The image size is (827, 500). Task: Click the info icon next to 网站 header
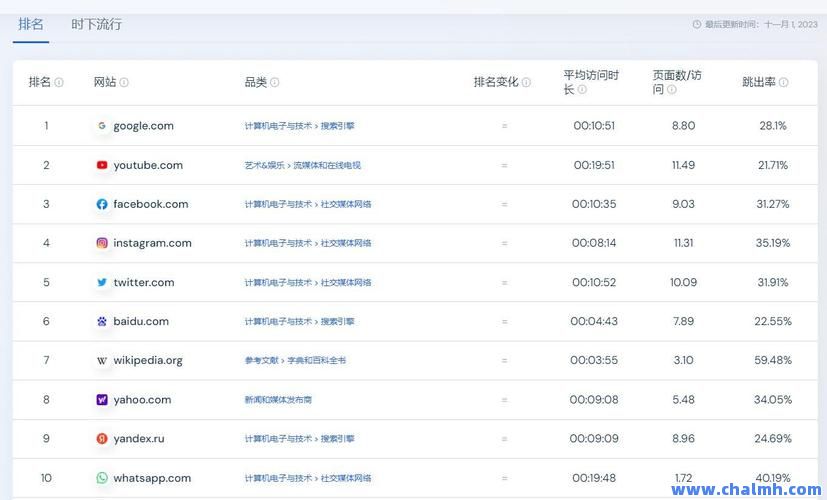(x=124, y=82)
